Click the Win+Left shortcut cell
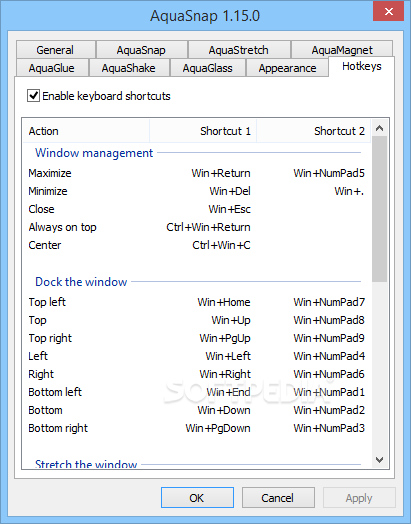 (228, 356)
